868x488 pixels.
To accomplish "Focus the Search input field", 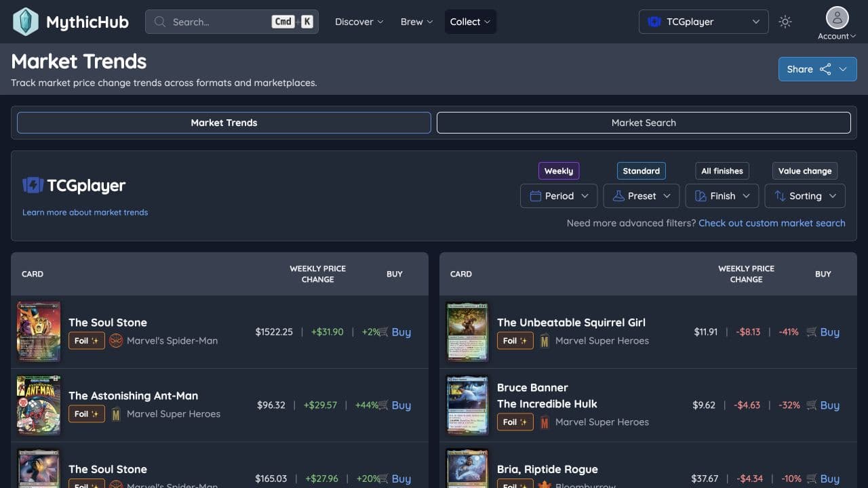I will pyautogui.click(x=232, y=22).
